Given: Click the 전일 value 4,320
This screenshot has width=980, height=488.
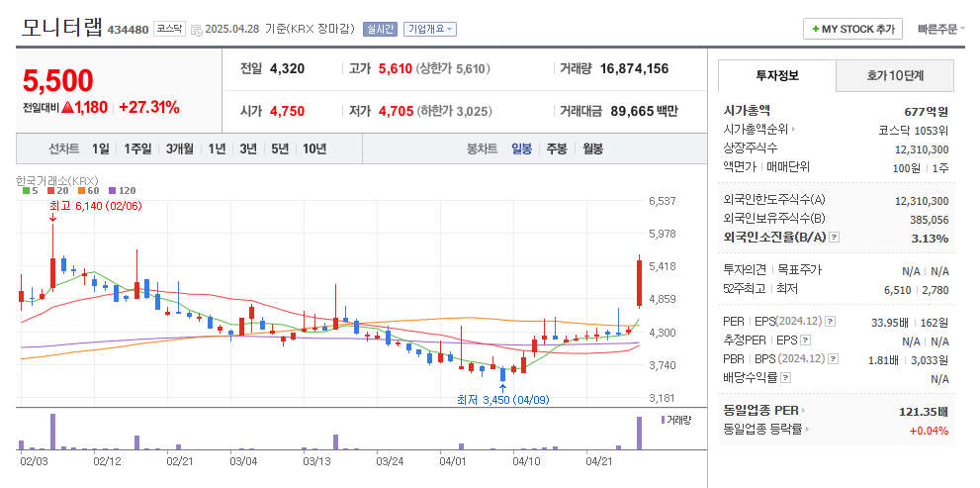Looking at the screenshot, I should pyautogui.click(x=288, y=69).
